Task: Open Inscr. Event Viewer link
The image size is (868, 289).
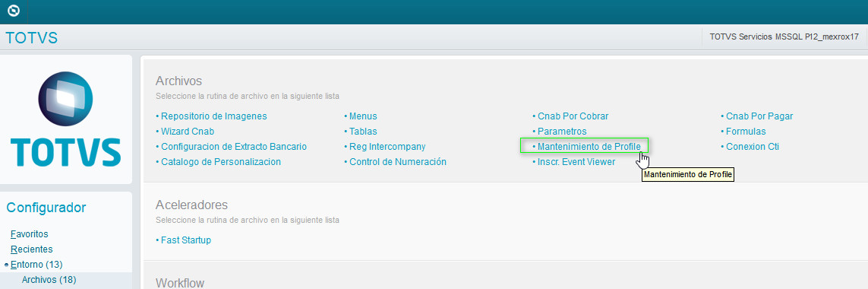Action: 573,162
